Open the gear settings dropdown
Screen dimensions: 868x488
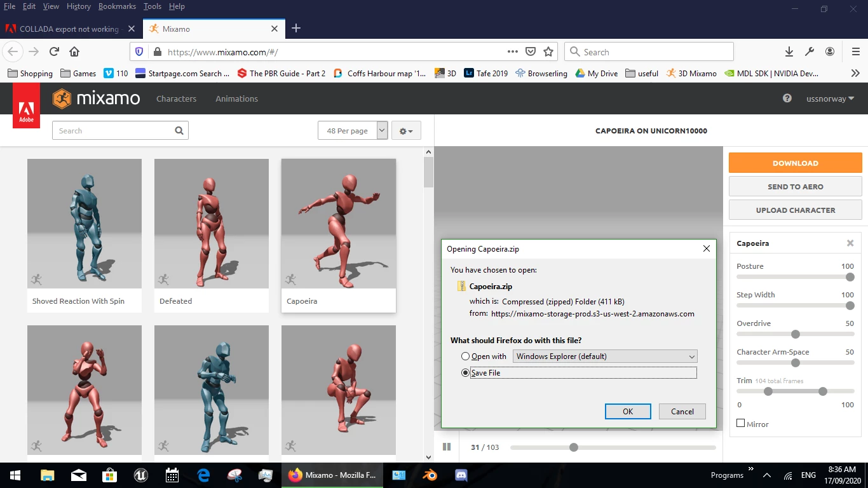coord(406,131)
